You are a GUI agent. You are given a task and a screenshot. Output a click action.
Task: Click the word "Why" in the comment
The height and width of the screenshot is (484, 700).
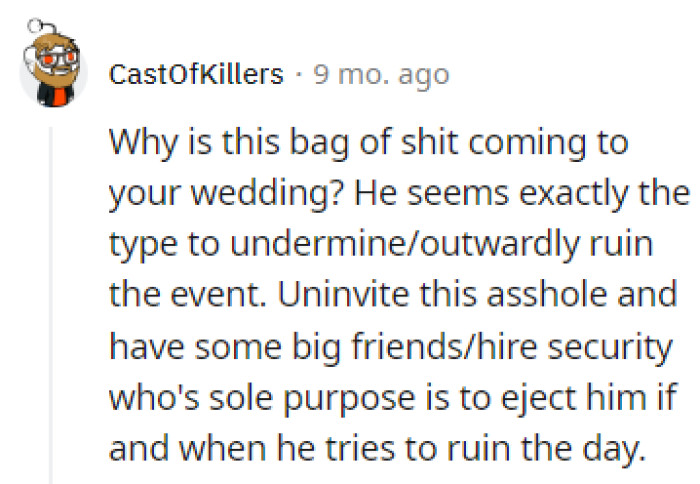(143, 143)
